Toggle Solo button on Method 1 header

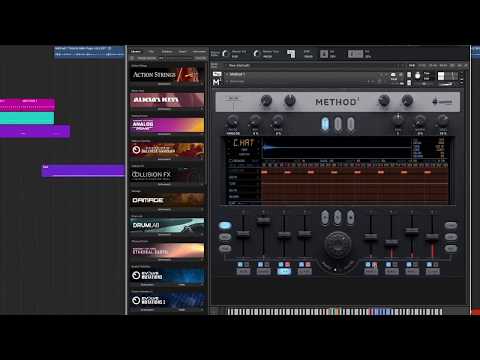[409, 75]
